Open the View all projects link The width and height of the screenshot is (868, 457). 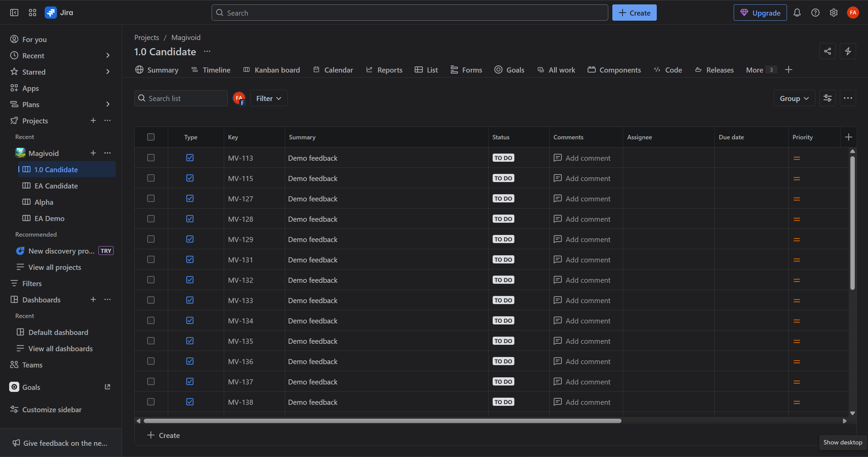pos(55,267)
